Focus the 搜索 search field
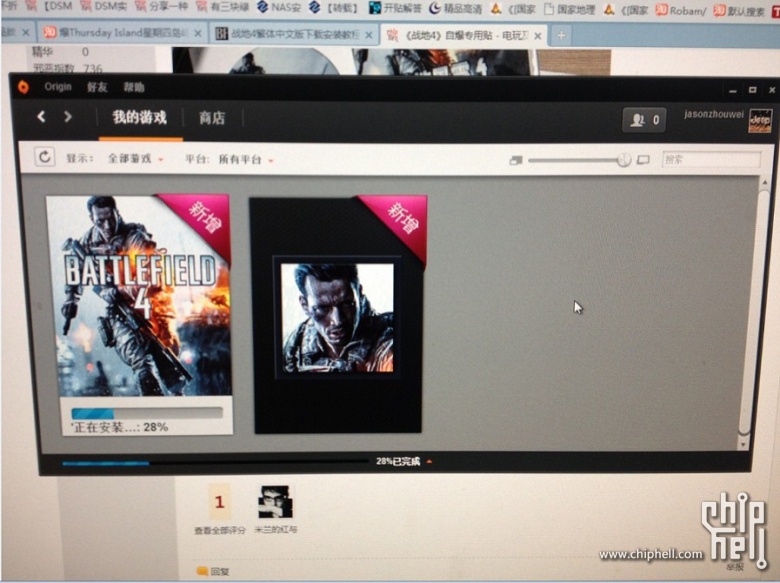Viewport: 780px width, 583px height. click(x=711, y=160)
